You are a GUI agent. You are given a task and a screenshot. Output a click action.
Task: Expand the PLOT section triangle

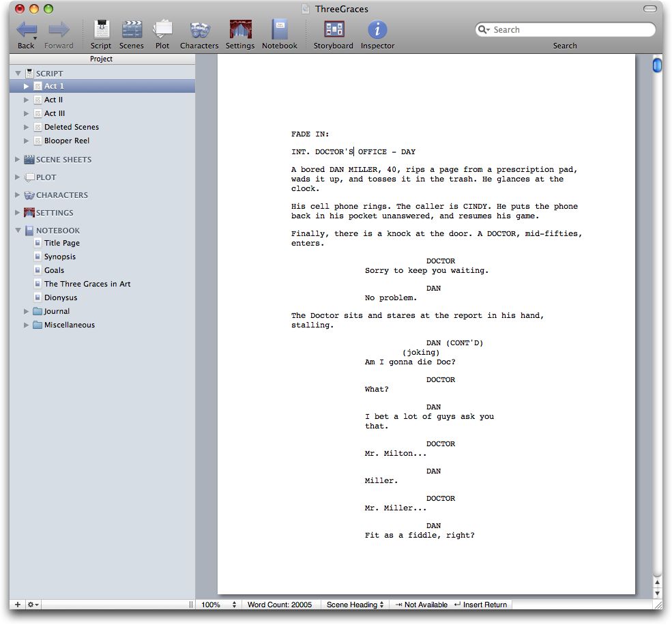point(18,177)
